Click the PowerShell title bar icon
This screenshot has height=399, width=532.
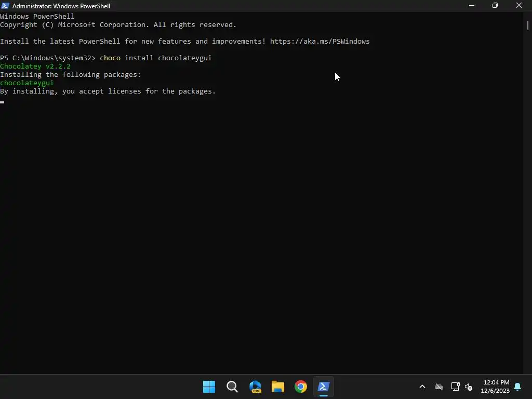tap(5, 6)
